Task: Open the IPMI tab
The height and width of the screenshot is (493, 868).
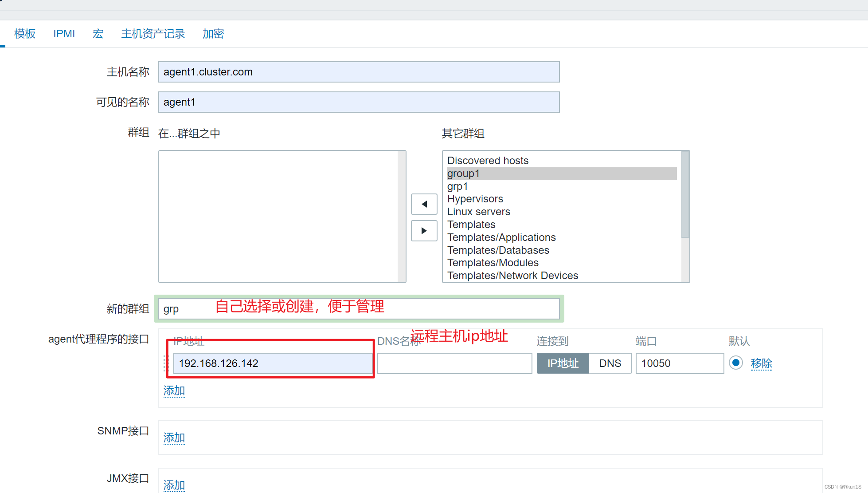Action: (64, 34)
